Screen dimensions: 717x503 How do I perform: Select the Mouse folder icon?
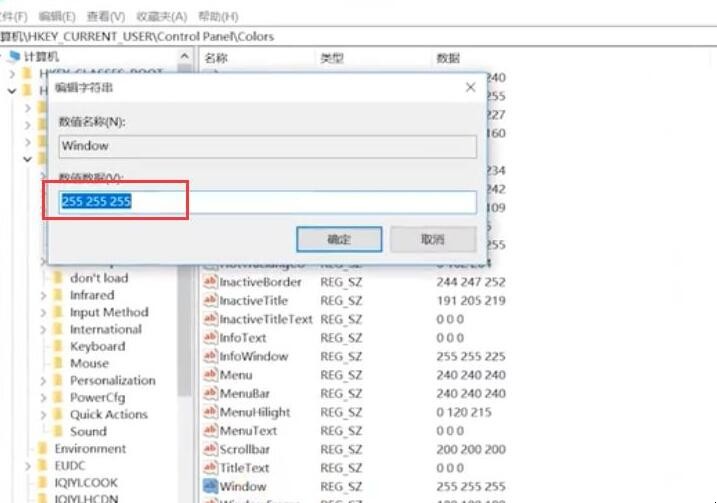click(58, 363)
